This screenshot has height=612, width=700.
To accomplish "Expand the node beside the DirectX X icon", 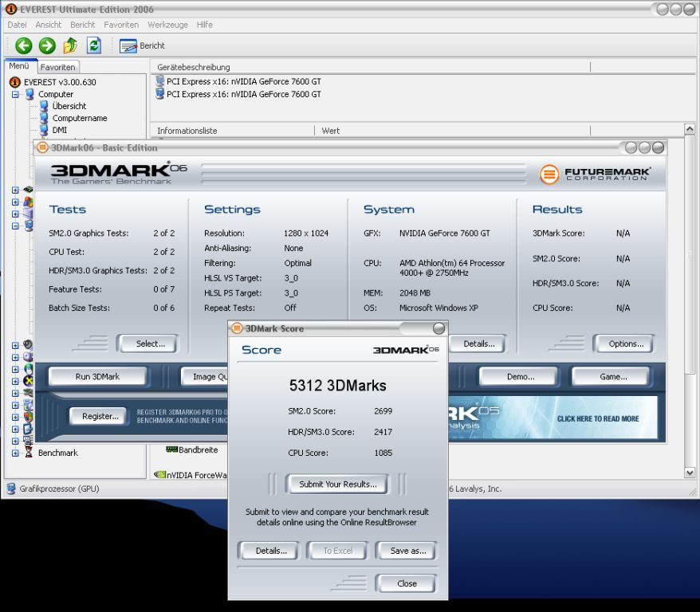I will coord(15,382).
